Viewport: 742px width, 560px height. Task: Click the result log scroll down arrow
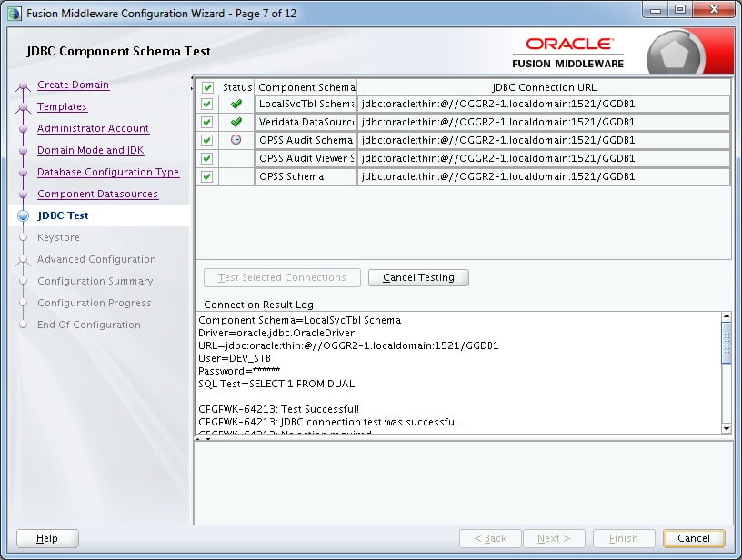click(727, 428)
